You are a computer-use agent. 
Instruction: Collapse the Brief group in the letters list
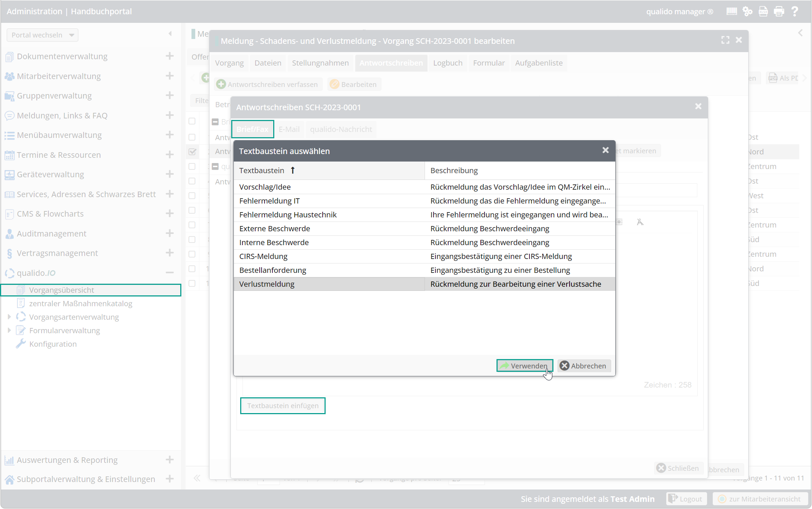tap(215, 122)
